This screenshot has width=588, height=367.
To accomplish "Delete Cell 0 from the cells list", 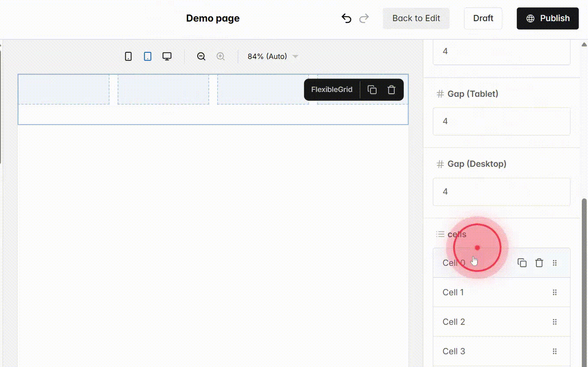I will point(539,263).
